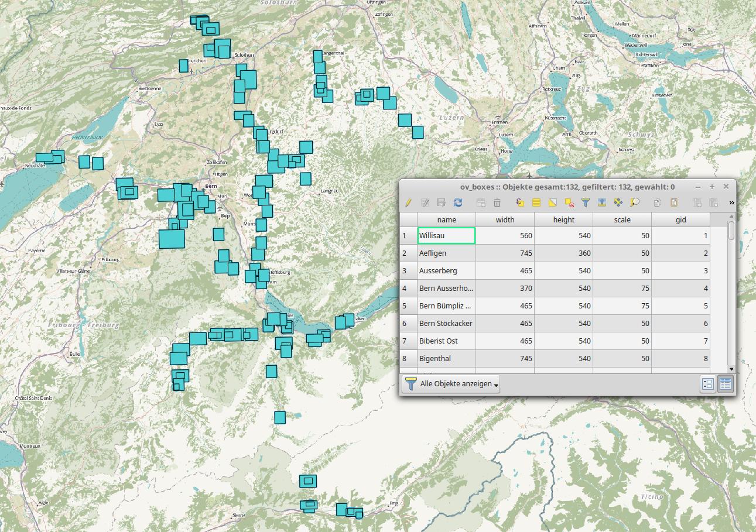Click width value 745 in Aefligen row

(x=505, y=253)
